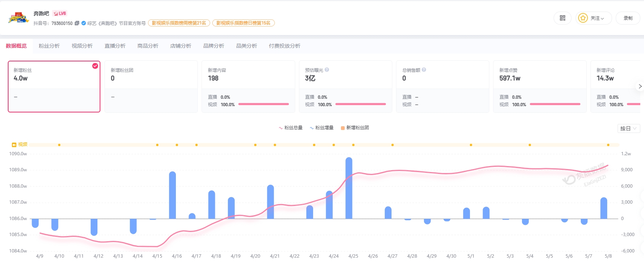Switch to the 商品分析 tab

click(x=148, y=46)
